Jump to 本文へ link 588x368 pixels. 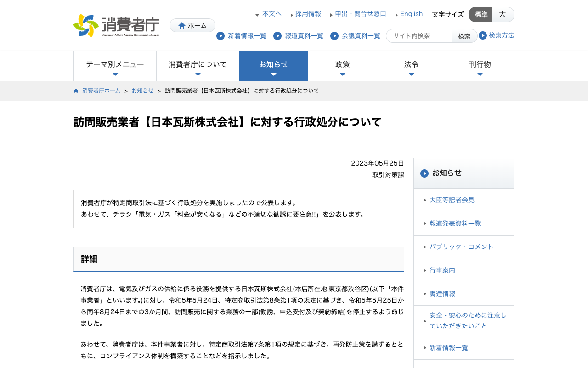[272, 14]
